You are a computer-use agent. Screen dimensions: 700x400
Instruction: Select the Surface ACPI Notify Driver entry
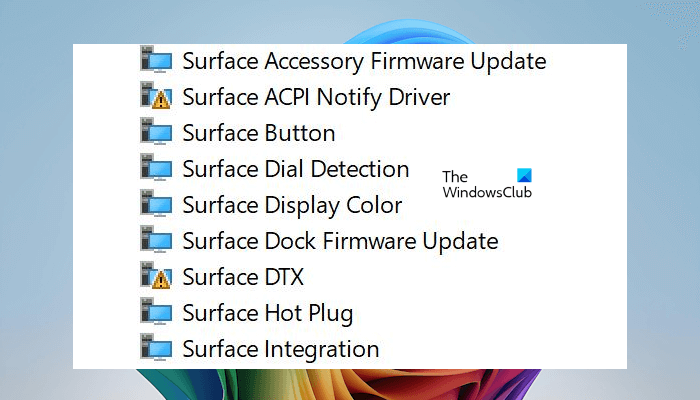point(316,97)
